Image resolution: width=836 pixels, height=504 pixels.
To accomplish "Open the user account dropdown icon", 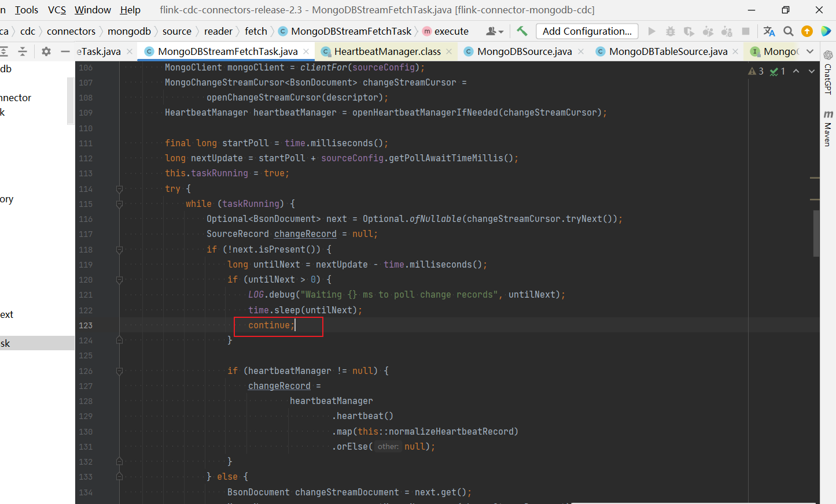I will [495, 31].
